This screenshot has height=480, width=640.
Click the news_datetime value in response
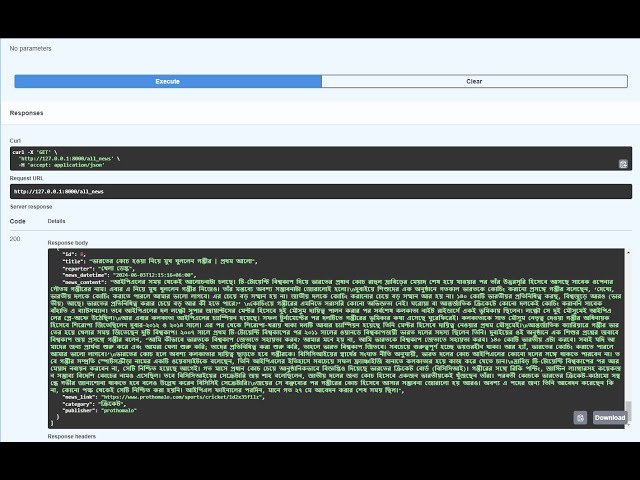tap(154, 275)
